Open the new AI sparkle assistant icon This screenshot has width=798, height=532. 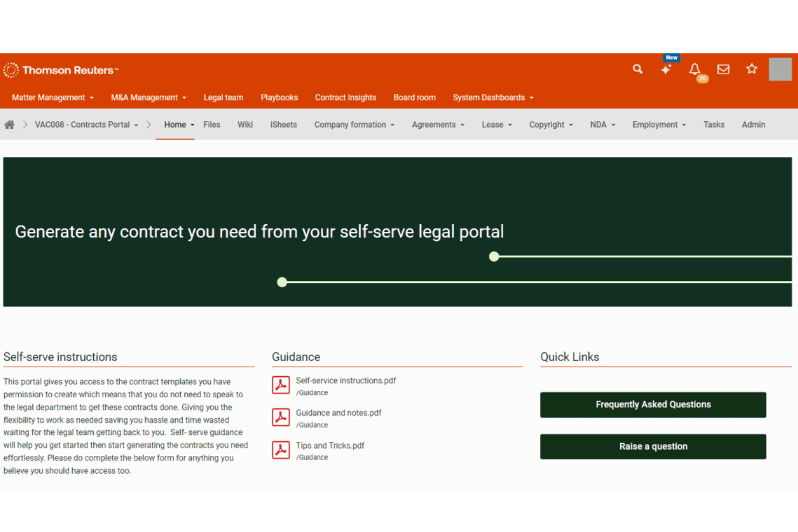[666, 69]
